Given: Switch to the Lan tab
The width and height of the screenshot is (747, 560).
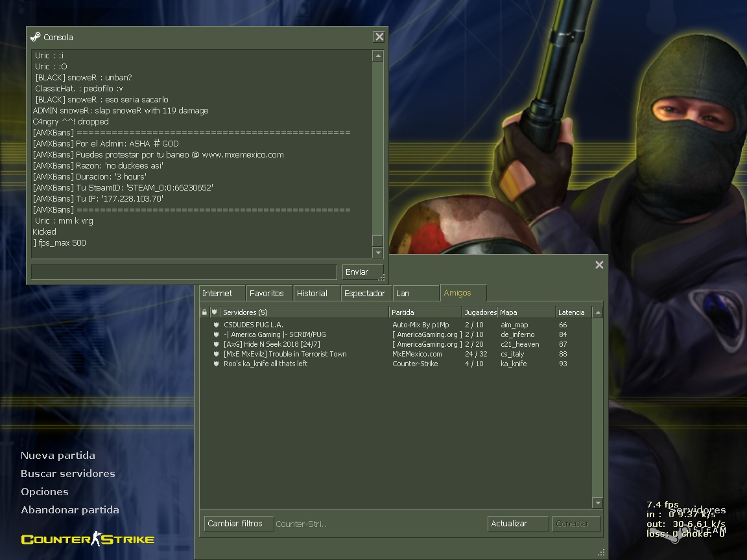Looking at the screenshot, I should (x=416, y=294).
